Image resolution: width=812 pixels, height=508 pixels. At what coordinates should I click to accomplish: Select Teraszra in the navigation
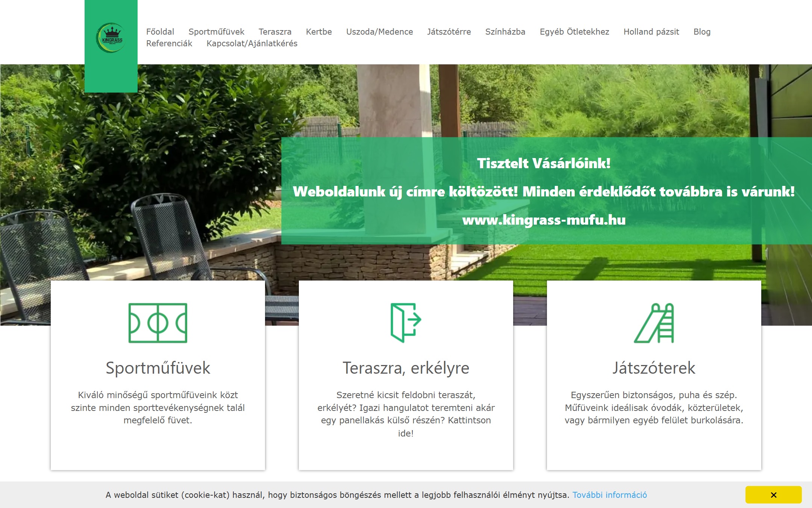(x=275, y=32)
